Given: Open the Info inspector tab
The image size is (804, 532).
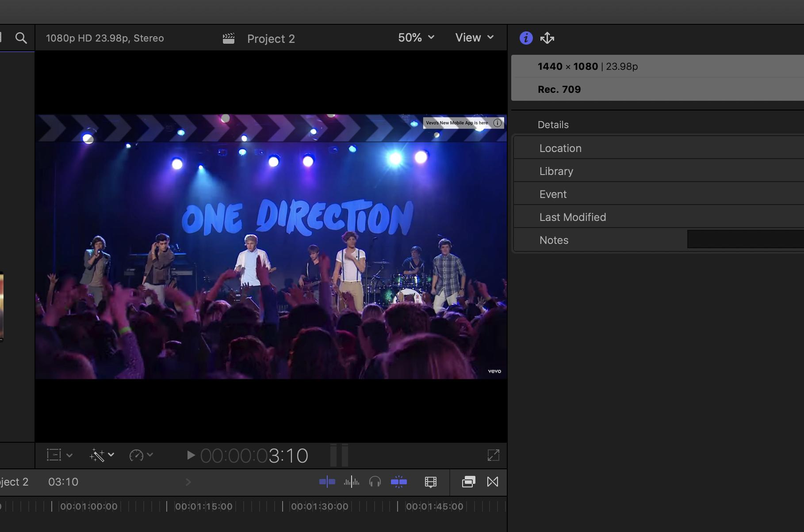Looking at the screenshot, I should (x=526, y=38).
